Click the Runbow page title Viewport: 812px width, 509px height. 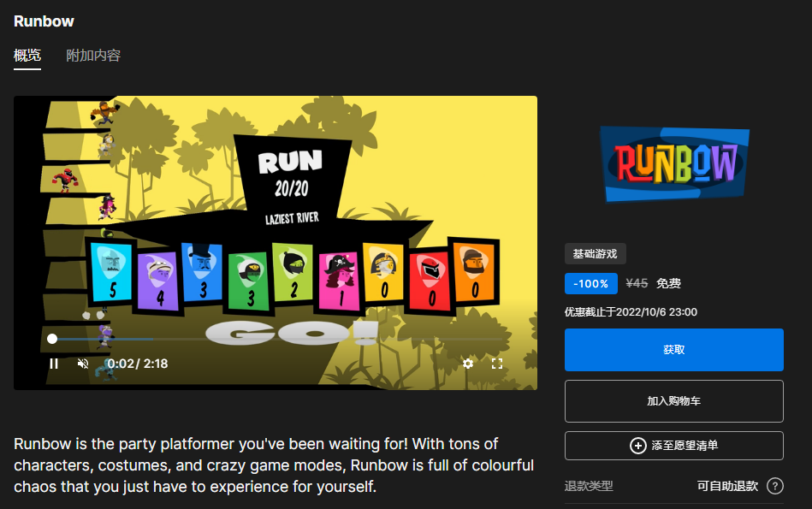44,21
